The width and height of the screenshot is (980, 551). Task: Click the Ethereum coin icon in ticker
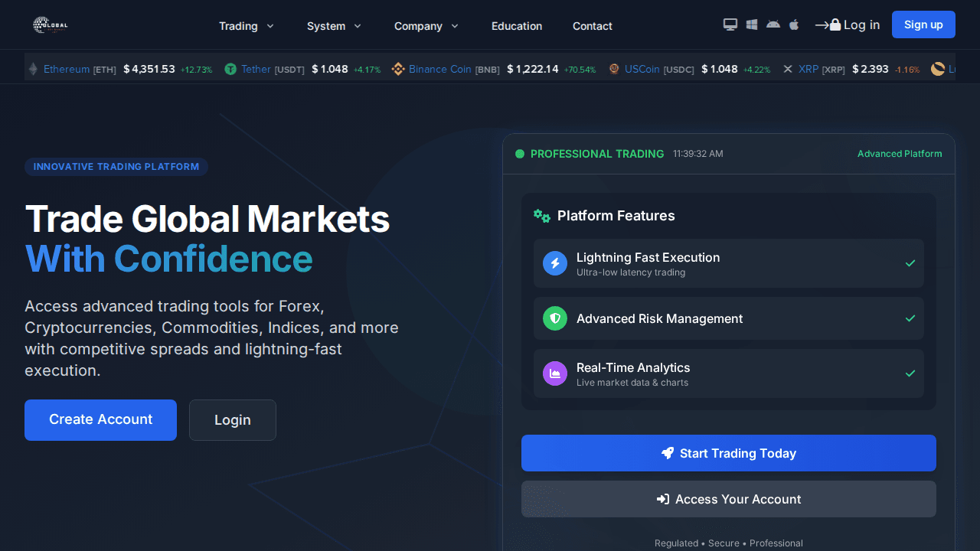(x=33, y=69)
